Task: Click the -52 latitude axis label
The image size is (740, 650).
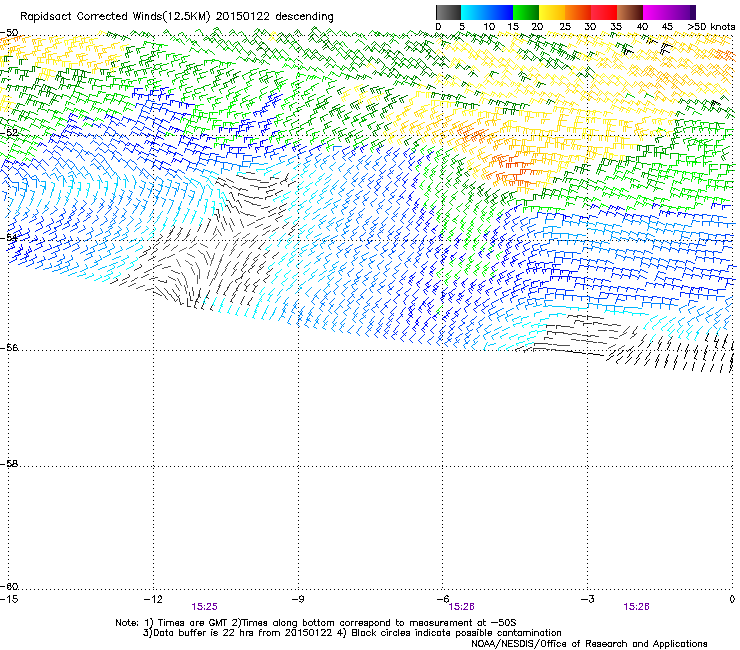Action: pos(9,133)
